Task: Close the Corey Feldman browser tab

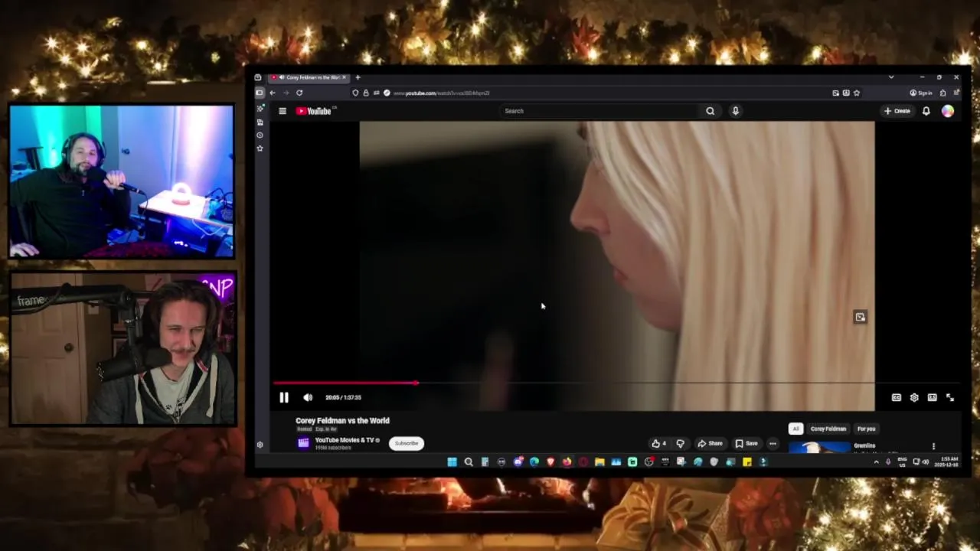Action: pos(345,77)
